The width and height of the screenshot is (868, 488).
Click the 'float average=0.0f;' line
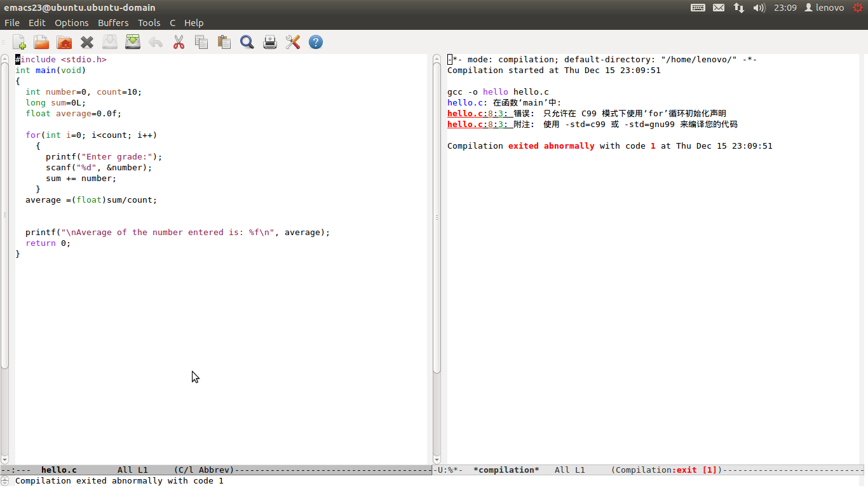[74, 114]
